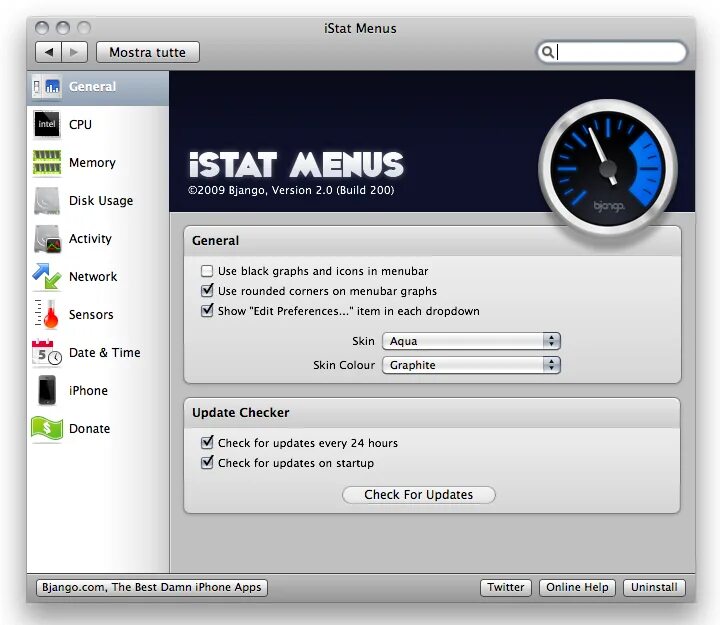Click the Donate green dollar bill icon
Screen dimensions: 720x625
[x=47, y=428]
